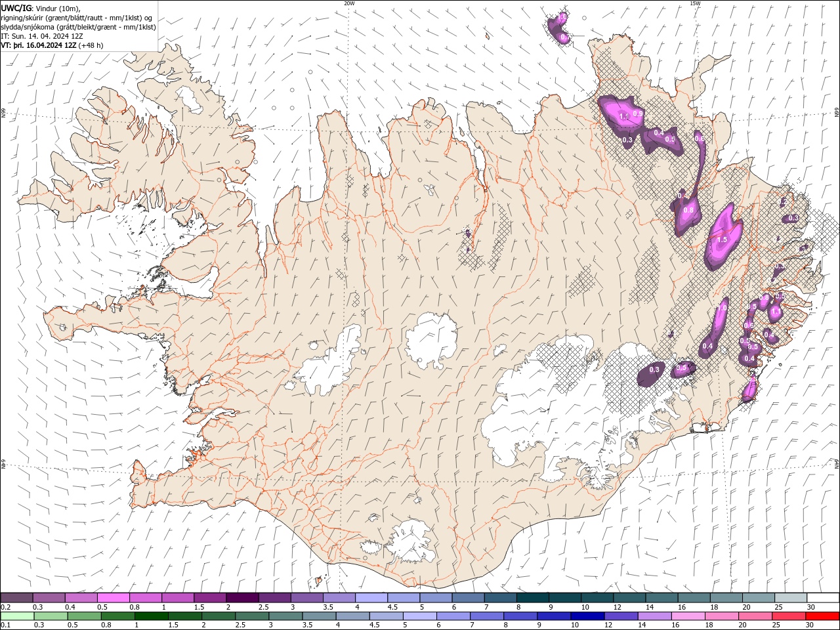This screenshot has width=840, height=630.
Task: Click the 'UWC/IG: Vindur (10m),' title line
Action: click(40, 8)
